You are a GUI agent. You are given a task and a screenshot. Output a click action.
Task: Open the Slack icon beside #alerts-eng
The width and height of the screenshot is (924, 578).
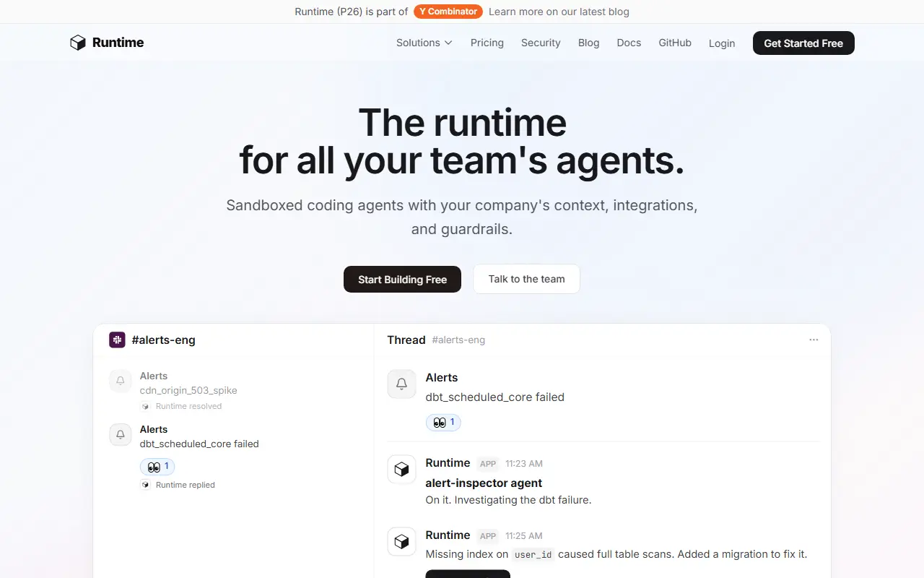click(117, 340)
